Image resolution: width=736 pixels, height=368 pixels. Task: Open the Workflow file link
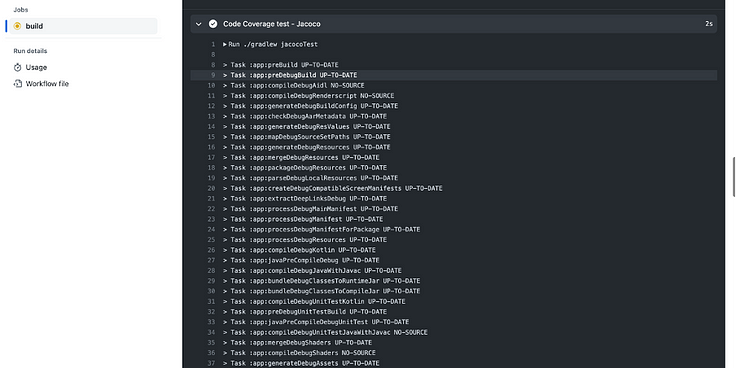click(47, 84)
